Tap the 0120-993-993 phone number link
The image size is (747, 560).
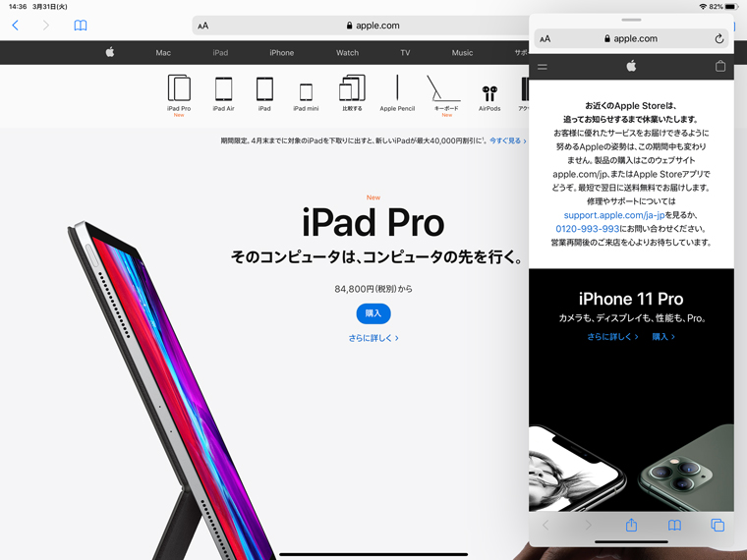[x=588, y=229]
